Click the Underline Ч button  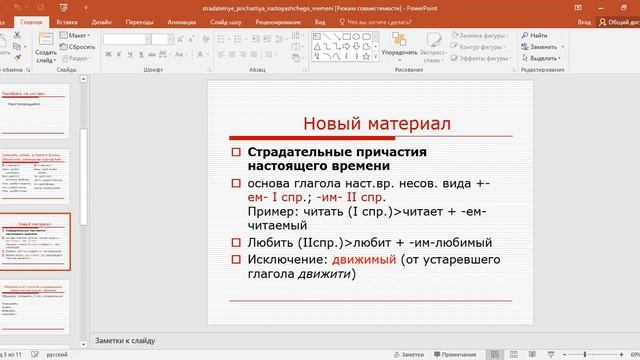point(130,54)
